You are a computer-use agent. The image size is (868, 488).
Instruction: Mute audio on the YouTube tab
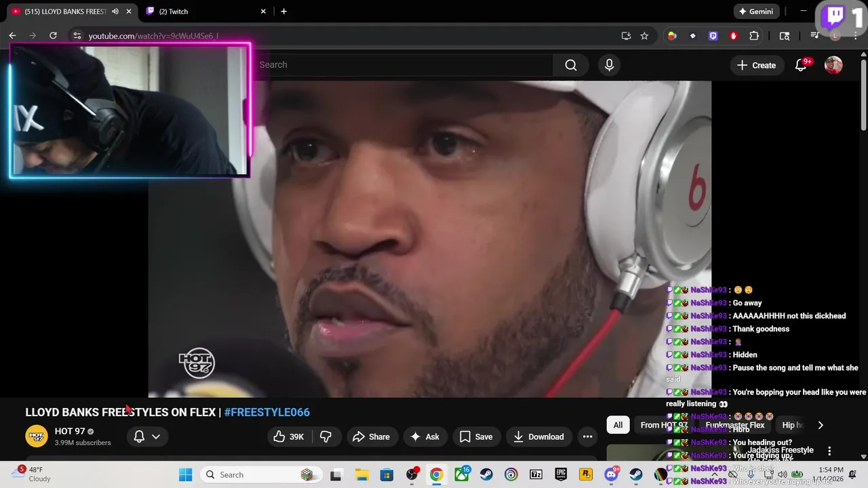115,12
